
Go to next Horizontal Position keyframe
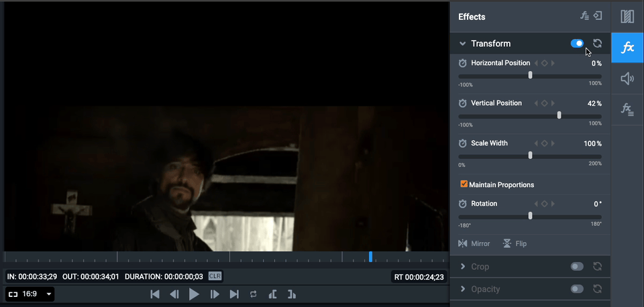point(553,63)
